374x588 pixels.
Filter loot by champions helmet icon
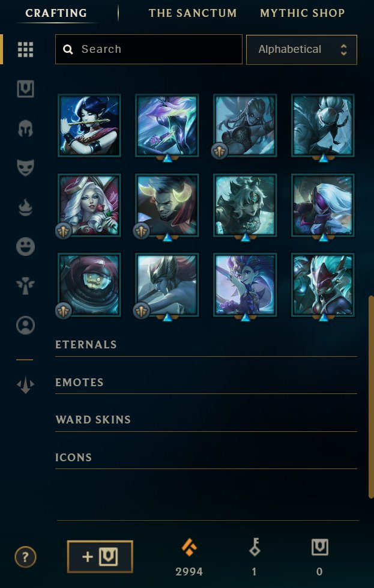(25, 129)
